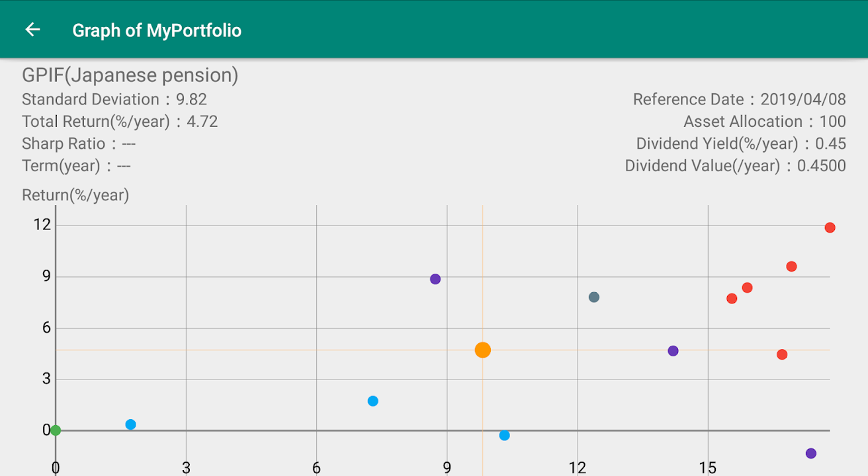
Task: Click the blue dot near return 1.7
Action: (x=373, y=401)
